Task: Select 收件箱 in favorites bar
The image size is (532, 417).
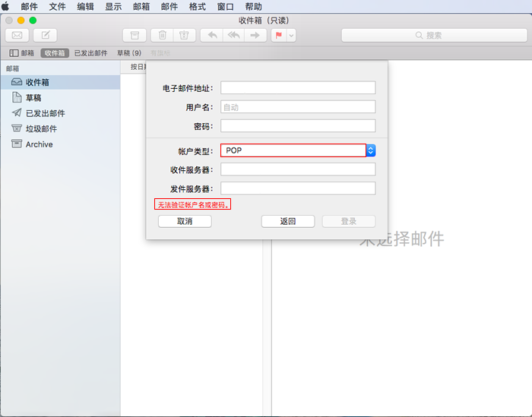Action: point(55,53)
